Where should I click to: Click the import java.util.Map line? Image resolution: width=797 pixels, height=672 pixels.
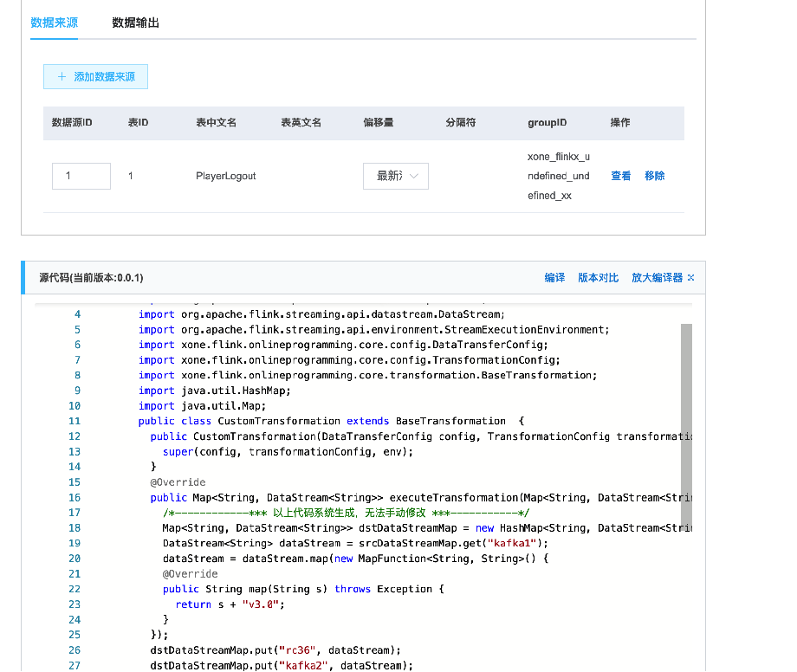(x=203, y=406)
